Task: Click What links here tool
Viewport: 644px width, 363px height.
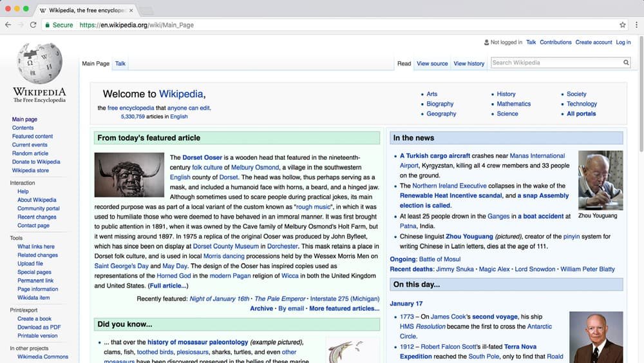Action: click(35, 247)
